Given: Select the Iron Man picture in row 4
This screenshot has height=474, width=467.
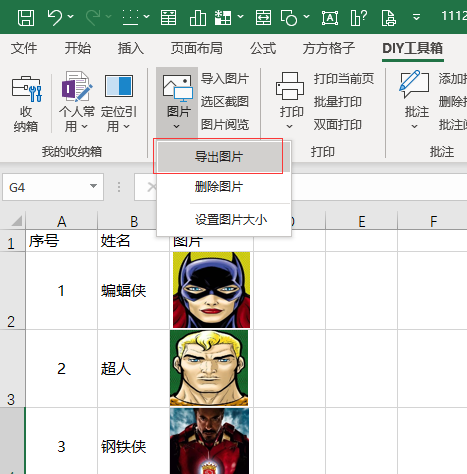Looking at the screenshot, I should click(x=209, y=441).
